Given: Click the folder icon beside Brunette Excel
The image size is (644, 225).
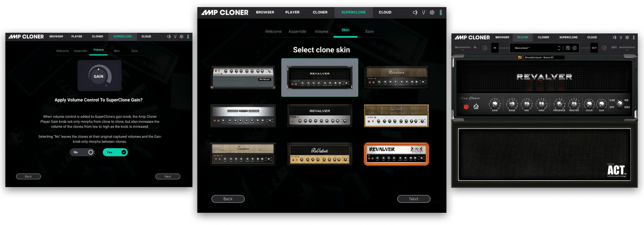Looking at the screenshot, I should click(x=520, y=58).
